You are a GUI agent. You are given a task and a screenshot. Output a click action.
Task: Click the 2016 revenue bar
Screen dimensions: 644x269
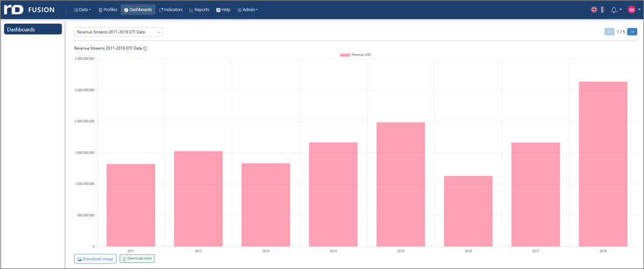[468, 211]
